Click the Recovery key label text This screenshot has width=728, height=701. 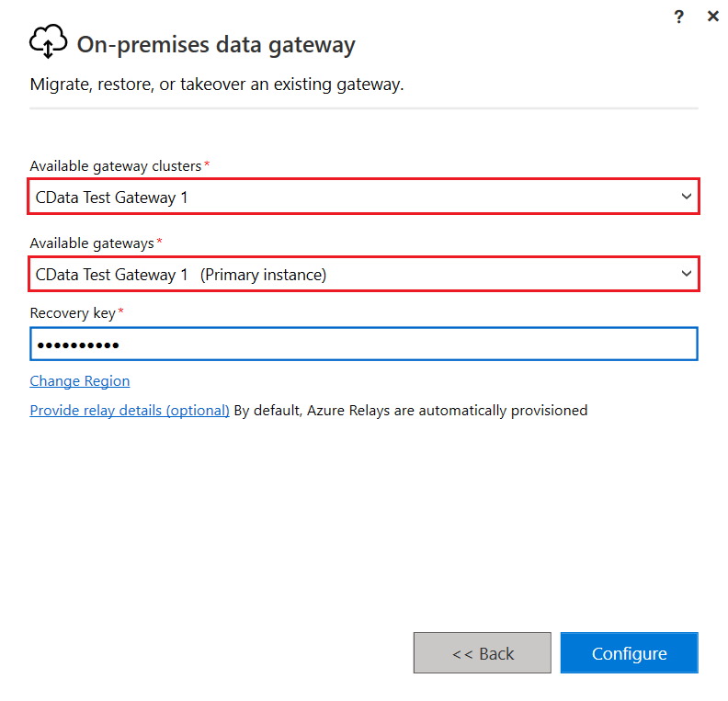[x=73, y=313]
